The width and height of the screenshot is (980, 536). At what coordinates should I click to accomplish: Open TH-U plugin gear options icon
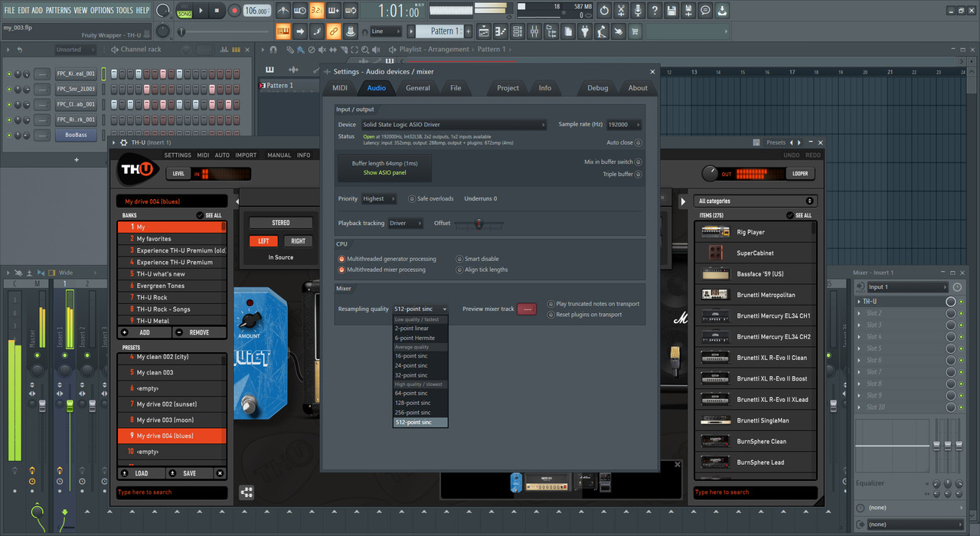pyautogui.click(x=124, y=142)
